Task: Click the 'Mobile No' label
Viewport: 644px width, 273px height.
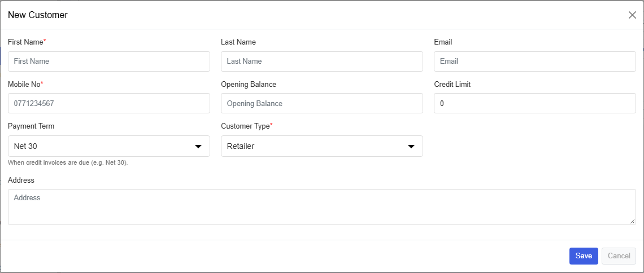Action: point(24,84)
